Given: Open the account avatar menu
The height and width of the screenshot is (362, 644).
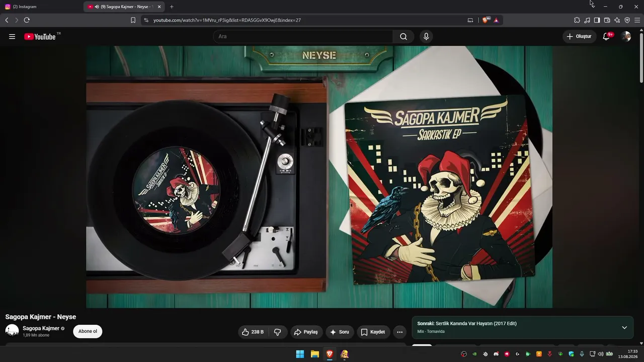Looking at the screenshot, I should pyautogui.click(x=626, y=36).
